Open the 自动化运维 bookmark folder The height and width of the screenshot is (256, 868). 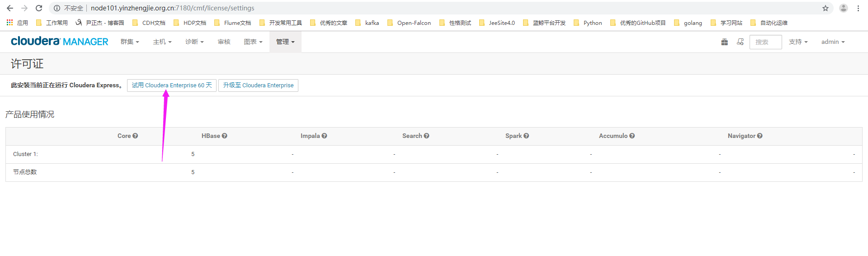(769, 23)
